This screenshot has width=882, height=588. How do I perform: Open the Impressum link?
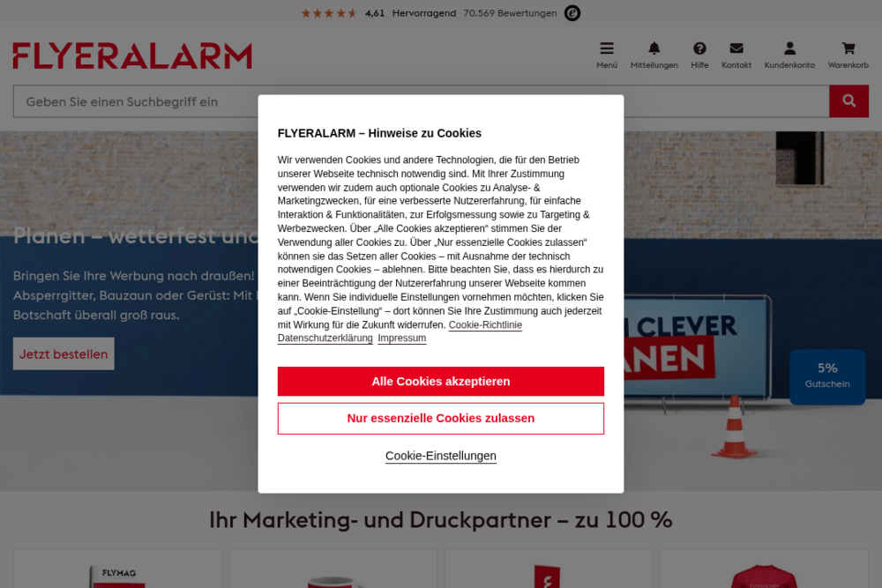click(x=401, y=338)
